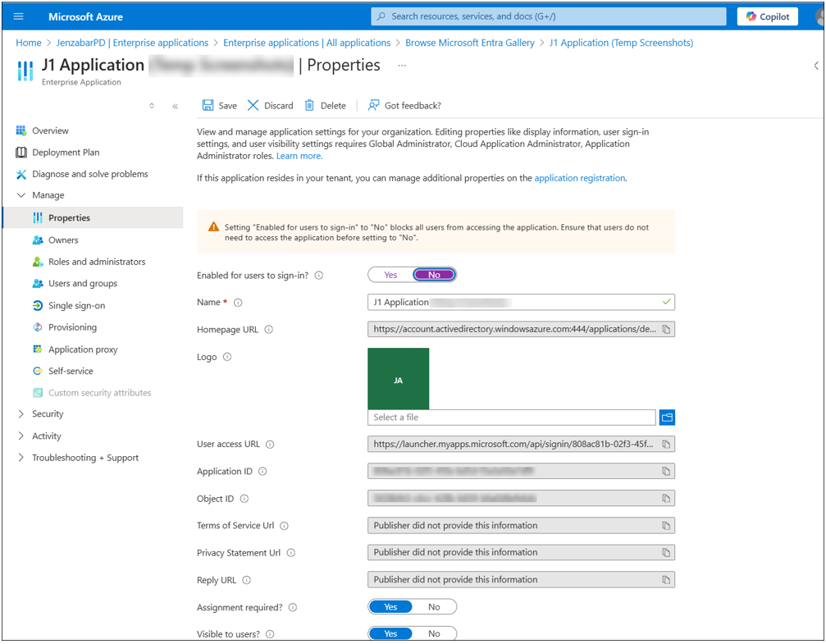Click info icon next to Assignment required
The image size is (826, 644).
click(x=293, y=608)
